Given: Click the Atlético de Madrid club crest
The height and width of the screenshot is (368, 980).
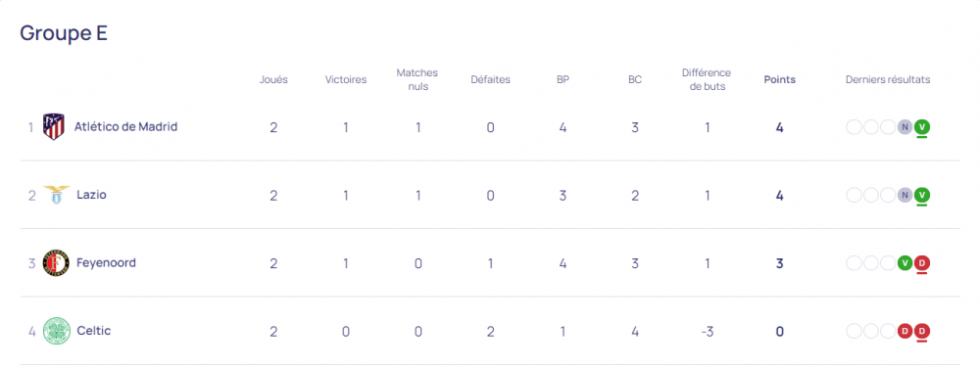Looking at the screenshot, I should tap(54, 126).
